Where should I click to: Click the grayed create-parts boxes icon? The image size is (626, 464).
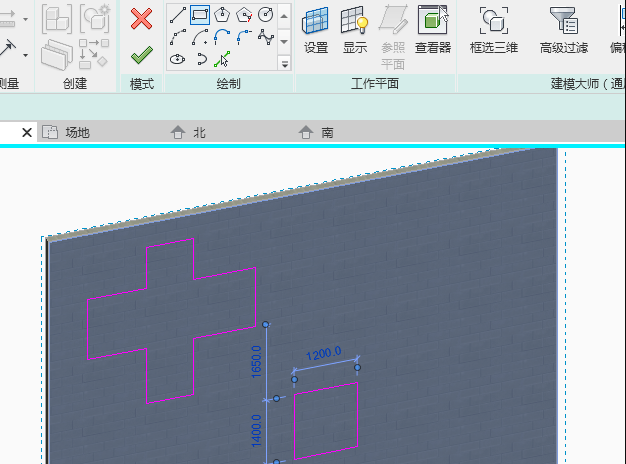(x=57, y=18)
